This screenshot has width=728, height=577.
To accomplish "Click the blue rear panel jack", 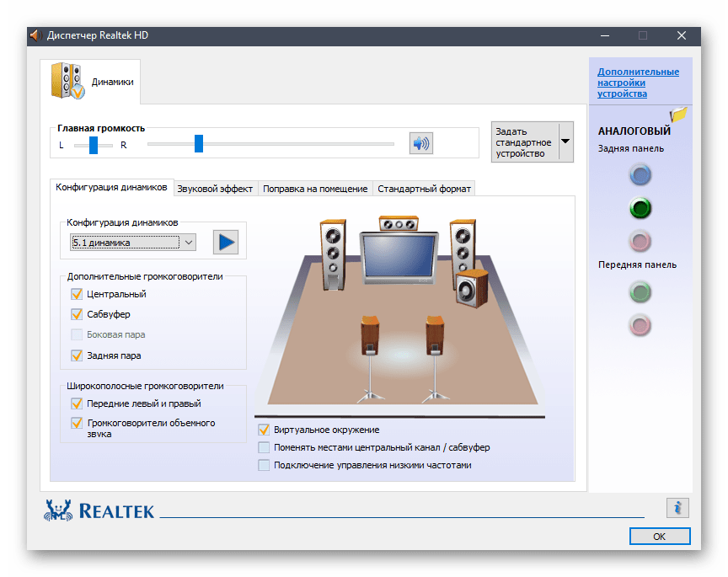I will tap(641, 175).
